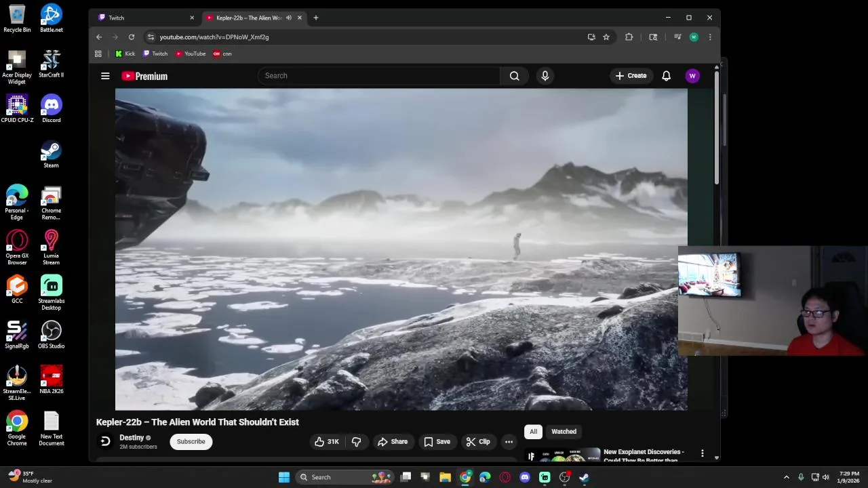This screenshot has height=488, width=868.
Task: Open the Chrome profile avatar
Action: coord(694,37)
